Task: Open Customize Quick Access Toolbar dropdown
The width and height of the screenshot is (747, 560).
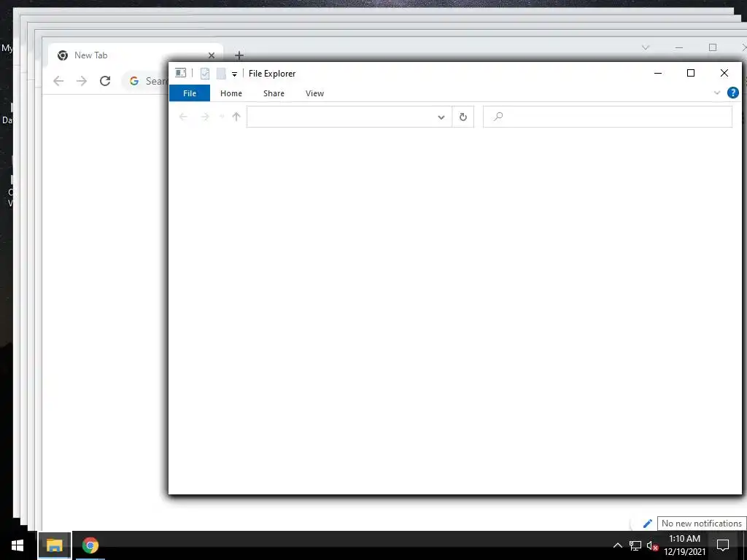Action: point(234,74)
